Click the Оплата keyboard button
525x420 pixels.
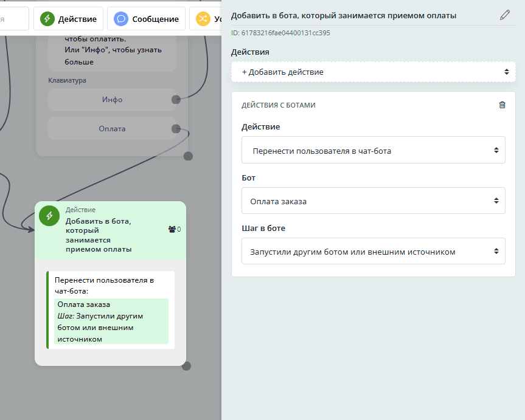tap(112, 129)
